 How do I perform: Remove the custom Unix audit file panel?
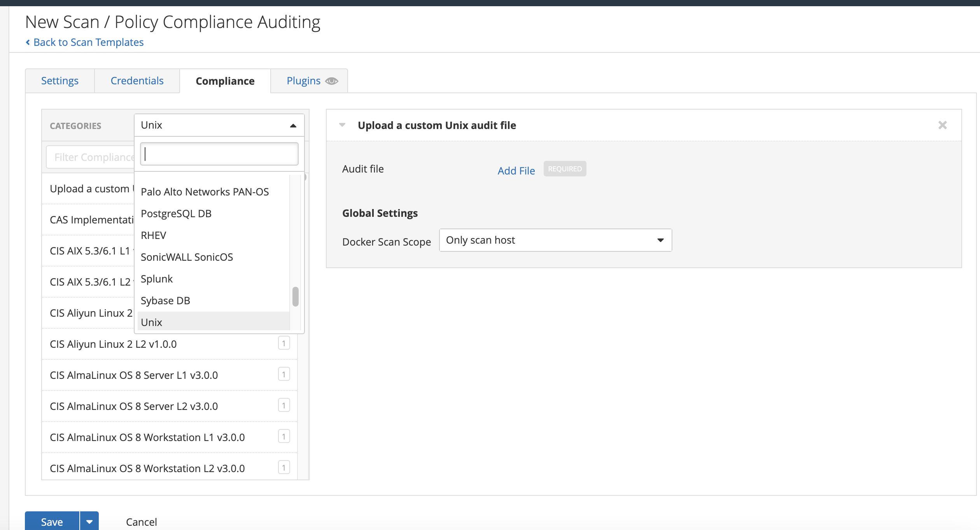[942, 125]
